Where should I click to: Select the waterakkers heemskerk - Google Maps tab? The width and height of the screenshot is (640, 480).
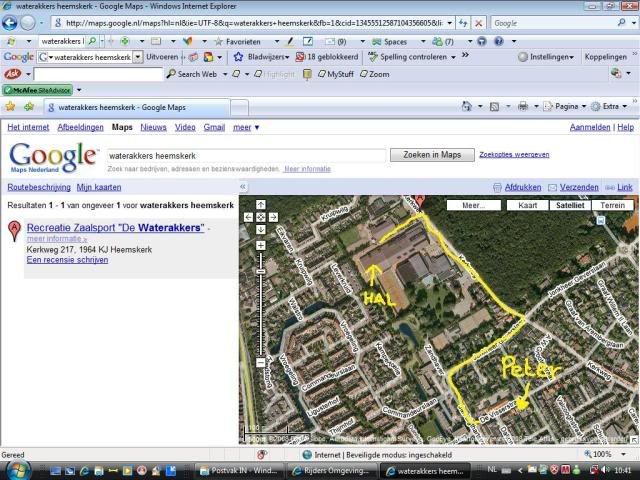137,107
